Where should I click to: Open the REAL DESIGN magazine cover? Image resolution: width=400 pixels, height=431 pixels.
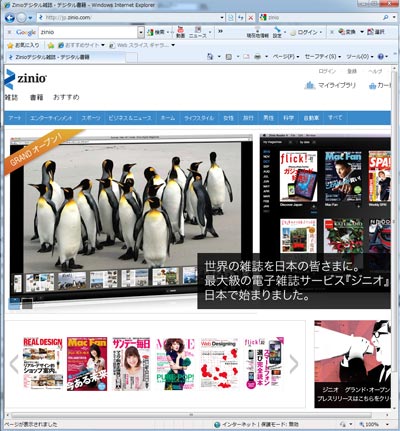coord(43,363)
